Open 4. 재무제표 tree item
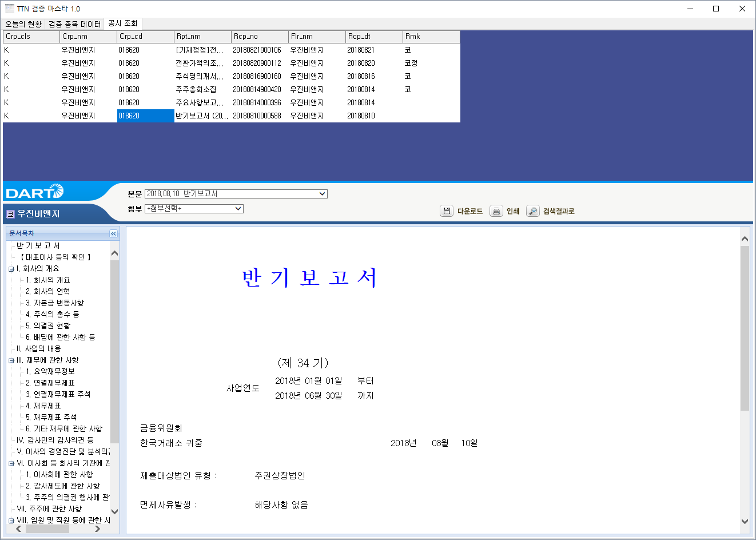Viewport: 756px width, 540px height. (x=43, y=406)
